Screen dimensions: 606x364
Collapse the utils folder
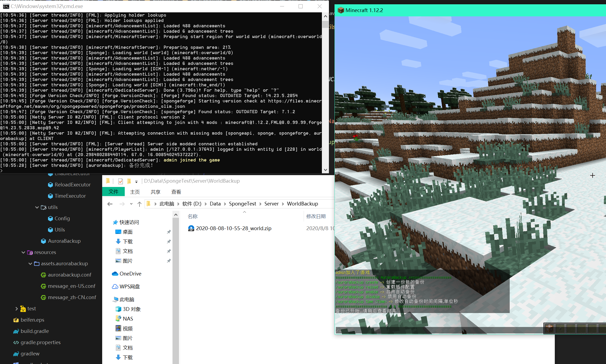point(37,207)
